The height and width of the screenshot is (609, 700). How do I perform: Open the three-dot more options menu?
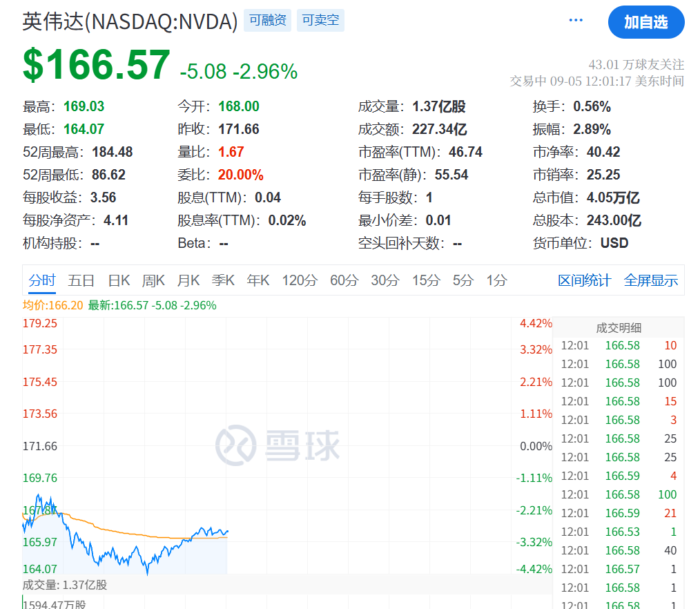click(x=576, y=20)
